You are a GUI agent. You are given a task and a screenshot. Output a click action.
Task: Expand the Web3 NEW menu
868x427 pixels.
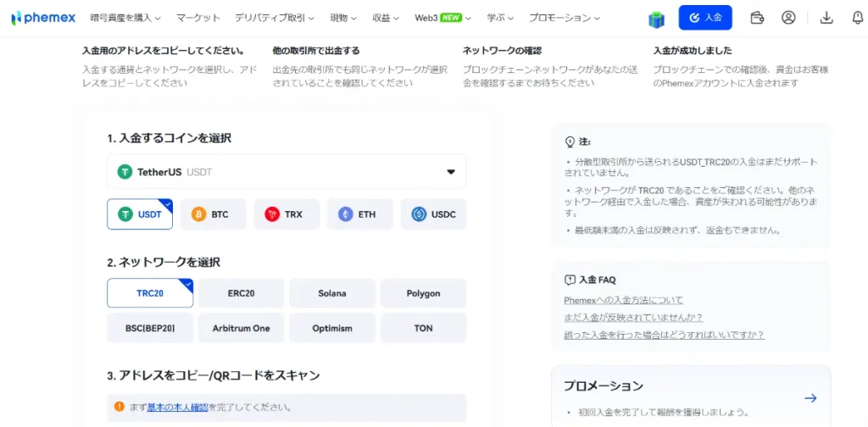coord(442,18)
